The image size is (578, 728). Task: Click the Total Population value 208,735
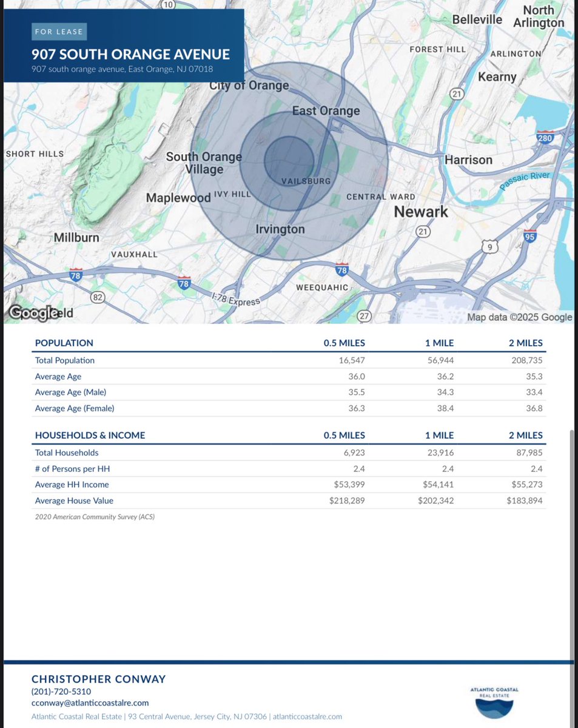[527, 360]
